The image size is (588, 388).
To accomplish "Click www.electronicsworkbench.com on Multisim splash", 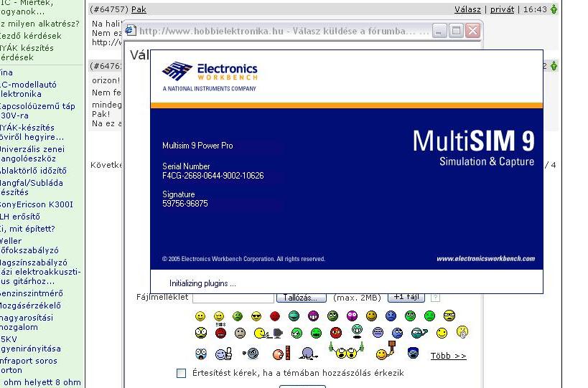I will (x=485, y=258).
